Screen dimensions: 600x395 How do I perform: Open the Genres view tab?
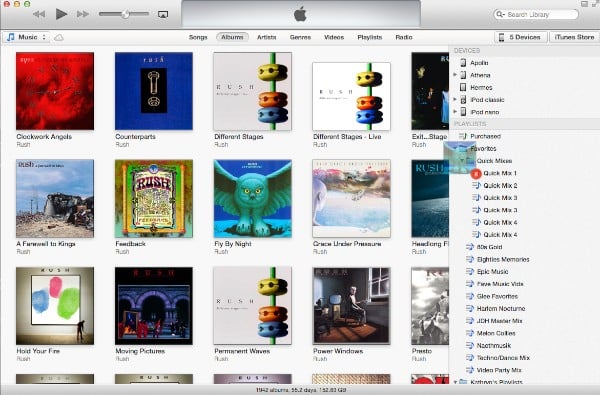(x=300, y=37)
